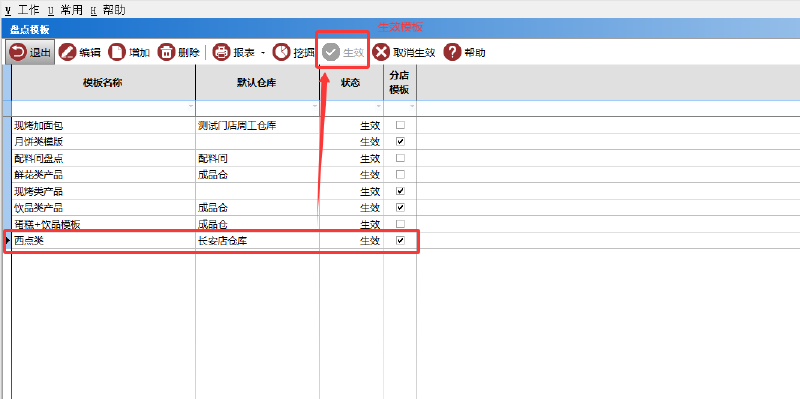Sort by the 状态 column header
Viewport: 800px width, 399px height.
click(x=352, y=83)
